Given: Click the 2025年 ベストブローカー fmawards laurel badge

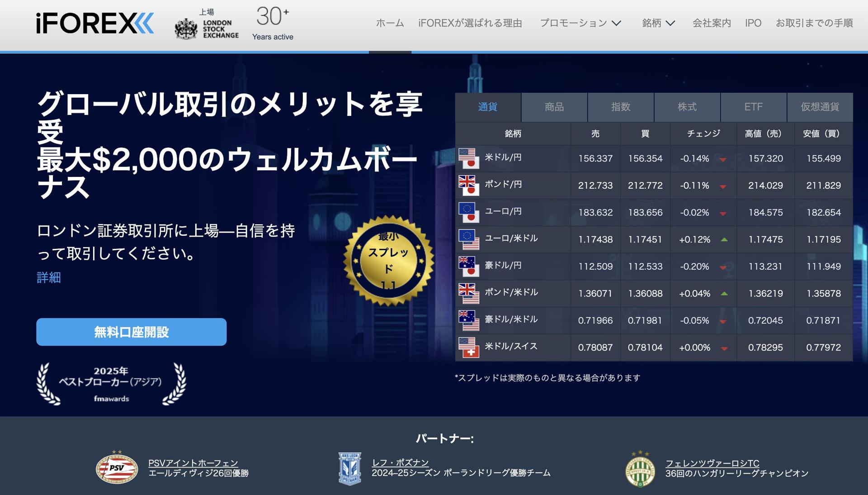Looking at the screenshot, I should pos(111,384).
